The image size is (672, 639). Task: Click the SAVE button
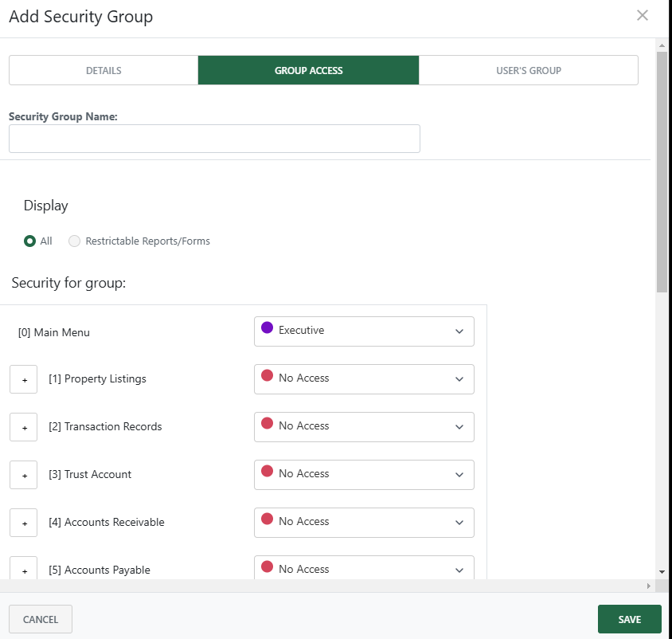(x=629, y=619)
